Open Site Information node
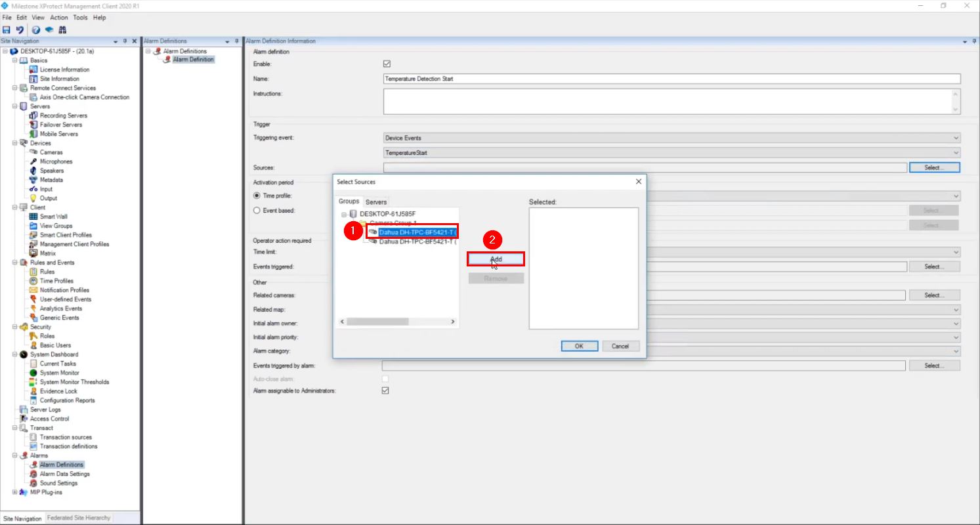Screen dimensions: 980x525 pos(59,79)
